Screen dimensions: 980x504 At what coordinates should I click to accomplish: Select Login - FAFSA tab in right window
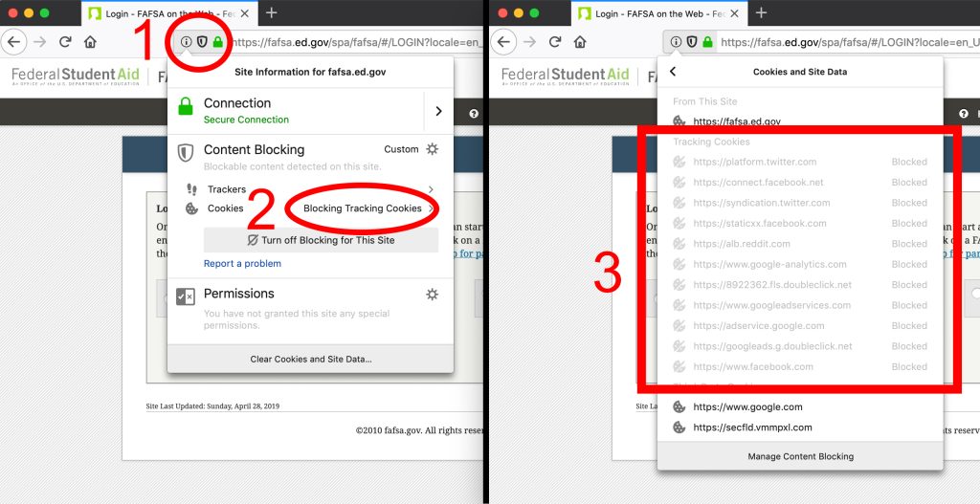click(659, 13)
